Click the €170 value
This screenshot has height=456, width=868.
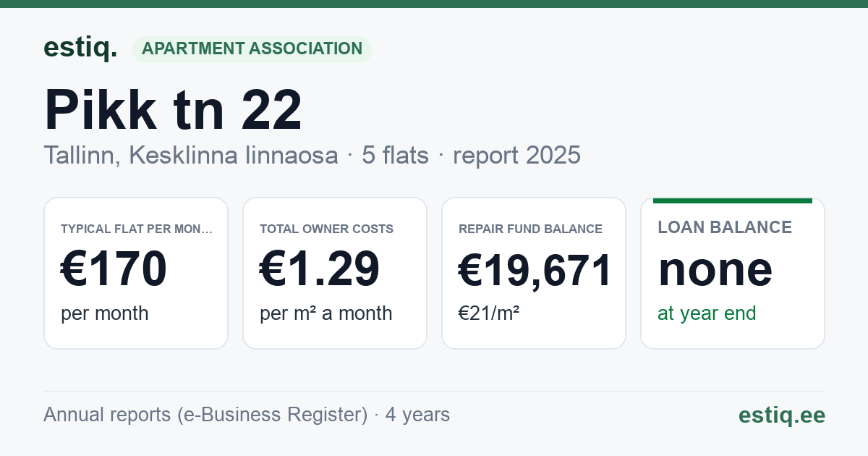114,269
